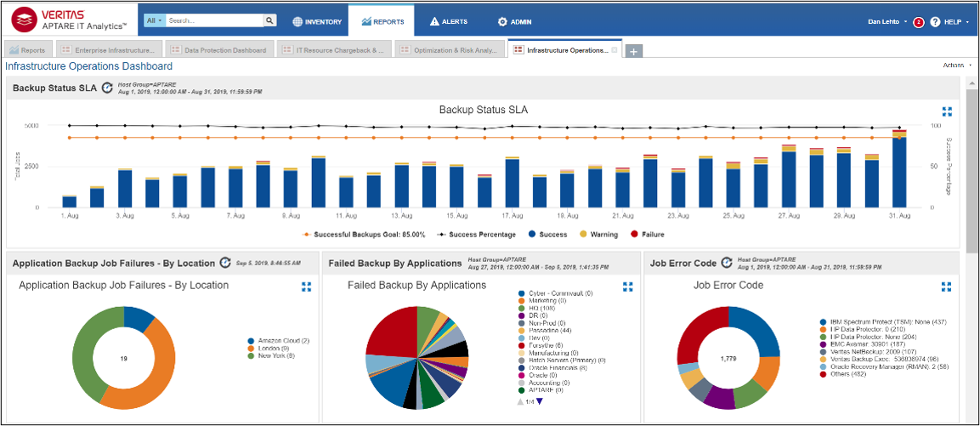This screenshot has width=980, height=426.
Task: Refresh the Backup Status SLA panel
Action: (107, 88)
